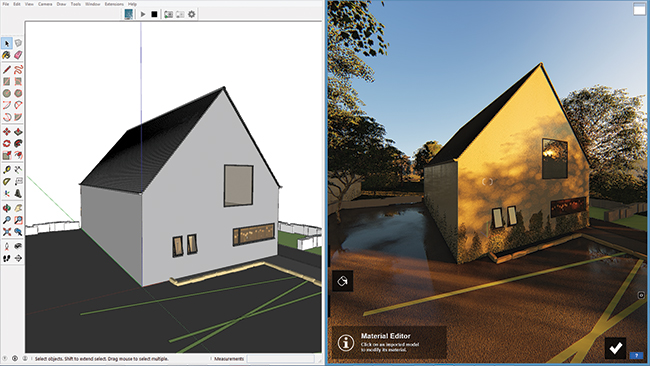650x366 pixels.
Task: Confirm with Lumion checkmark button
Action: 615,348
